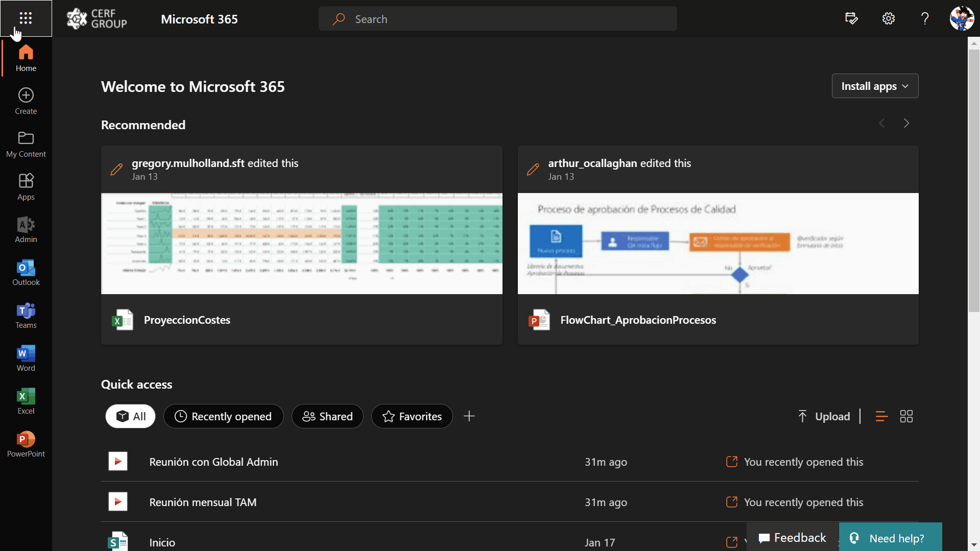This screenshot has width=980, height=551.
Task: Open Reunión con Global Admin recording
Action: coord(213,462)
